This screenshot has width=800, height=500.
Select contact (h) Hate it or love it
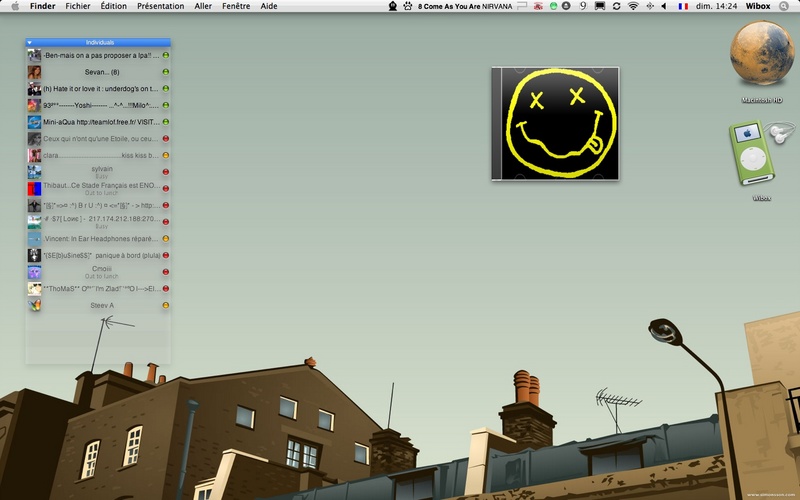[x=98, y=89]
